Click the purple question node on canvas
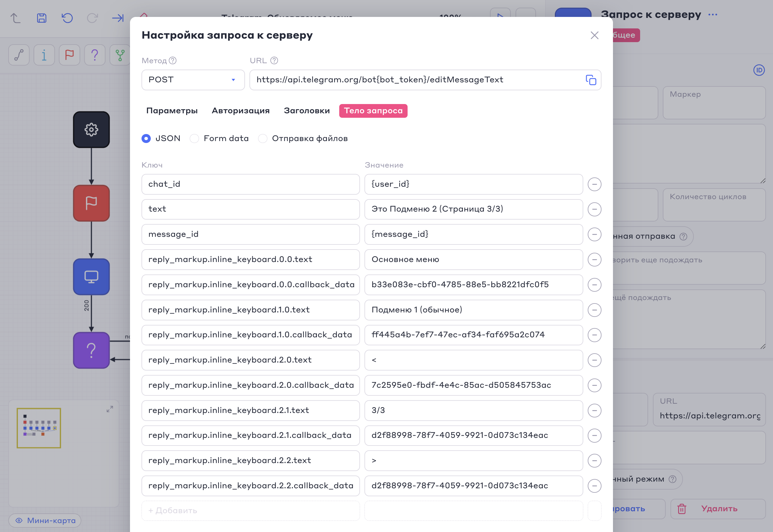 [x=91, y=350]
